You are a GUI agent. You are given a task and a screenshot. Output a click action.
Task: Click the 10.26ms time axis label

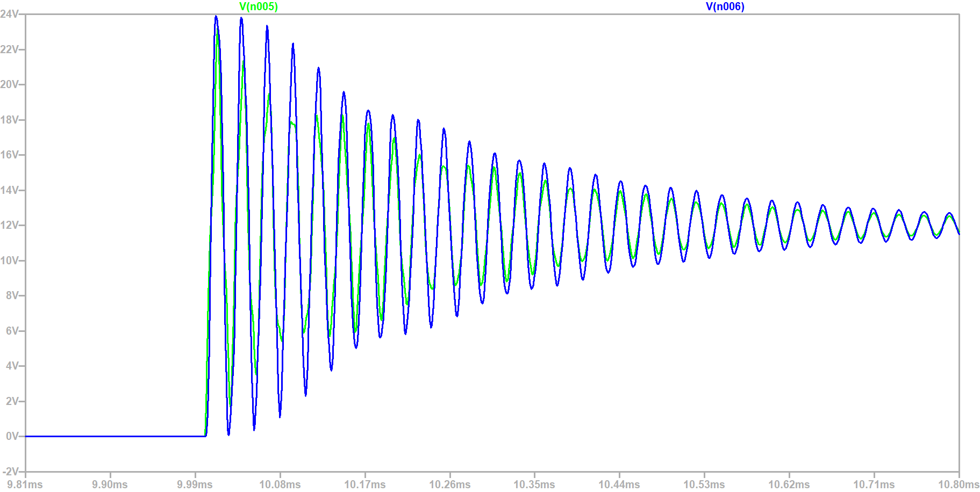450,484
